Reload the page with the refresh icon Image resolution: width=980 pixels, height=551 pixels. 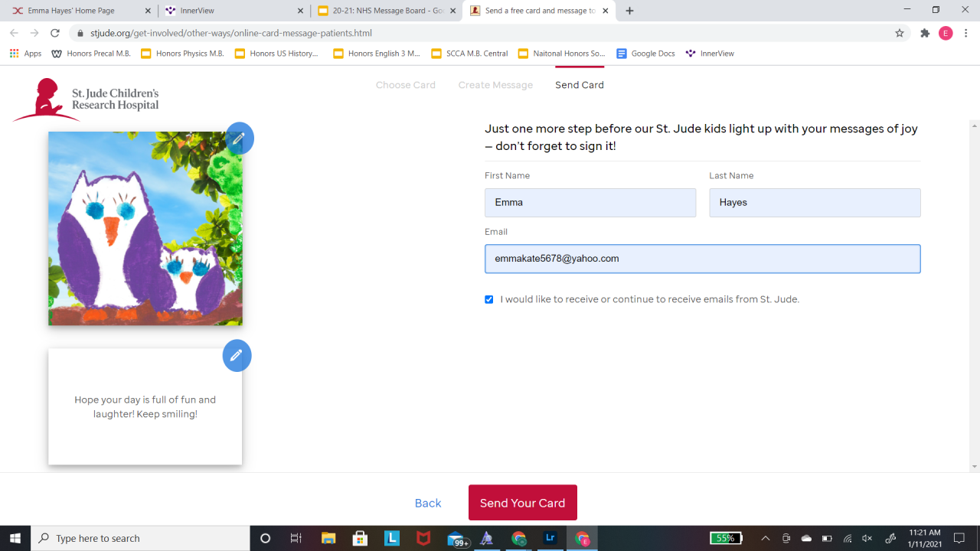coord(55,33)
